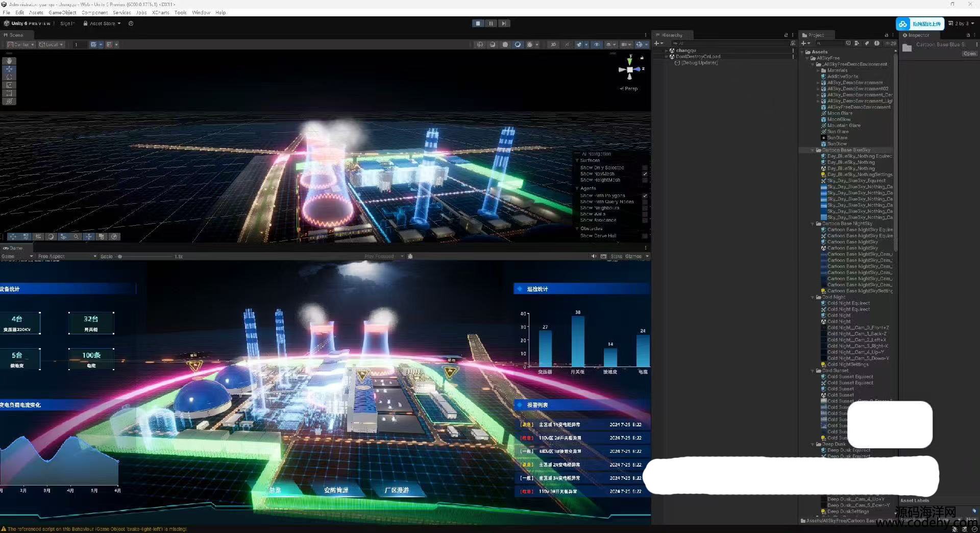Image resolution: width=980 pixels, height=533 pixels.
Task: Open the File menu
Action: click(7, 12)
